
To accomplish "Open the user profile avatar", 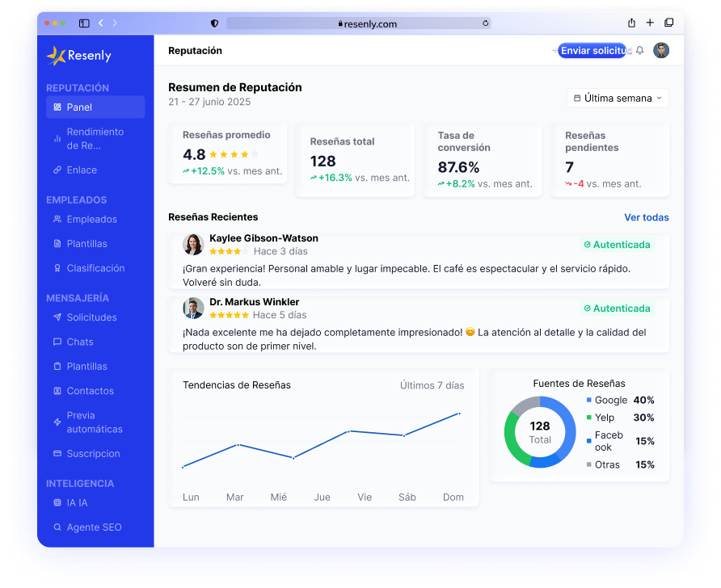I will (661, 51).
